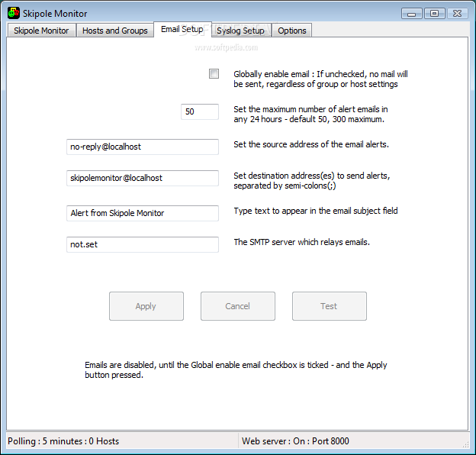Click the 'Set the source address' label
476x455 pixels.
[311, 144]
